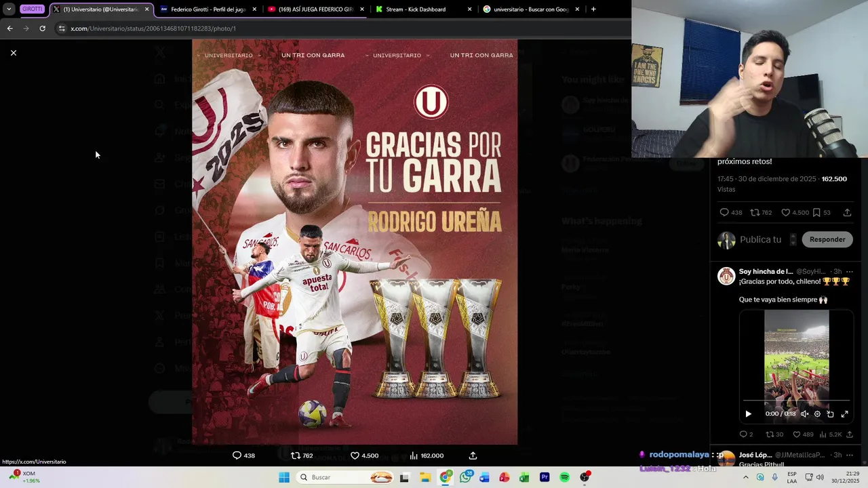Repost icon on the main post (762)
Image resolution: width=868 pixels, height=488 pixels.
(x=760, y=213)
